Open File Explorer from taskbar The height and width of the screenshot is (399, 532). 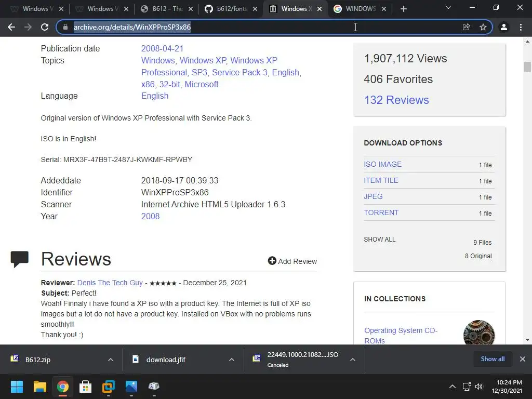(39, 387)
